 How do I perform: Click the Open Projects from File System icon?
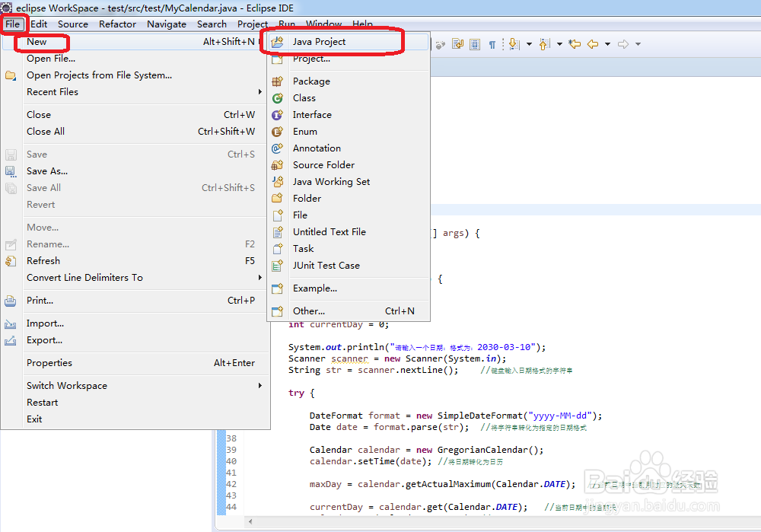click(10, 75)
